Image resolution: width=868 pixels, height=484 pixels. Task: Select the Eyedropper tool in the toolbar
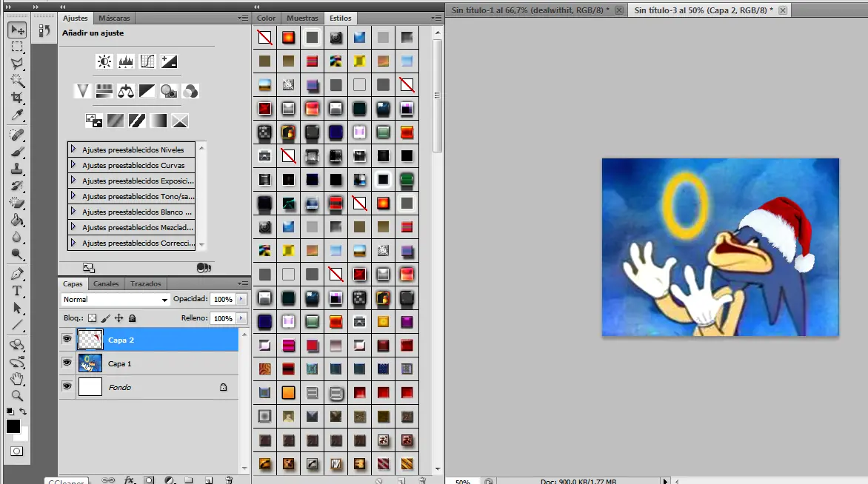click(17, 115)
